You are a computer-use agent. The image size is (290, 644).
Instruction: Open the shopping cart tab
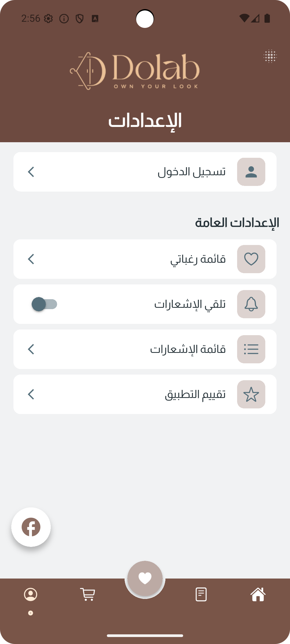click(88, 594)
